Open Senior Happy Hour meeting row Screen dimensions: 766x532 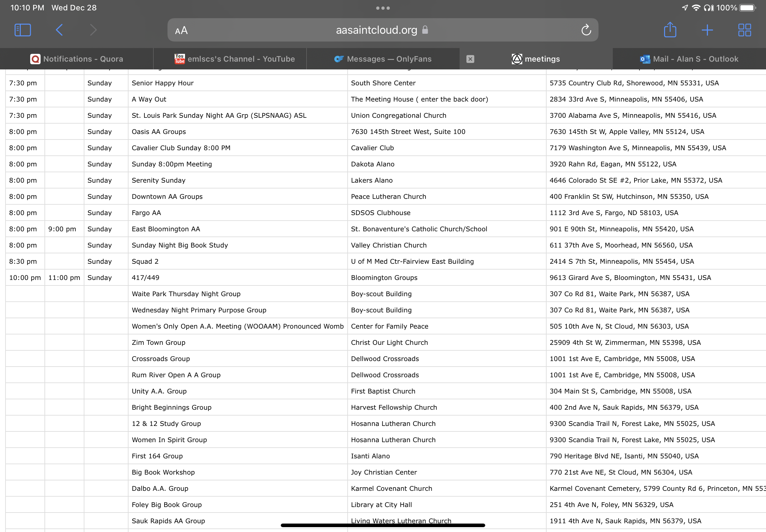pos(162,83)
